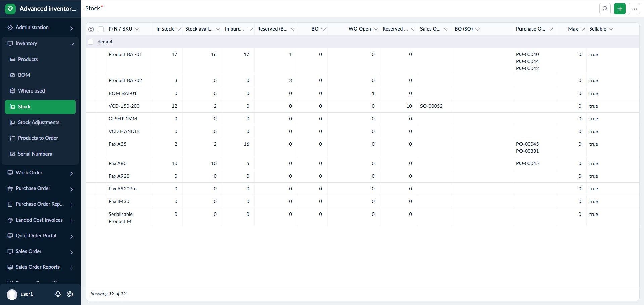Tick the demo4 group checkbox
The image size is (644, 305).
tap(90, 42)
